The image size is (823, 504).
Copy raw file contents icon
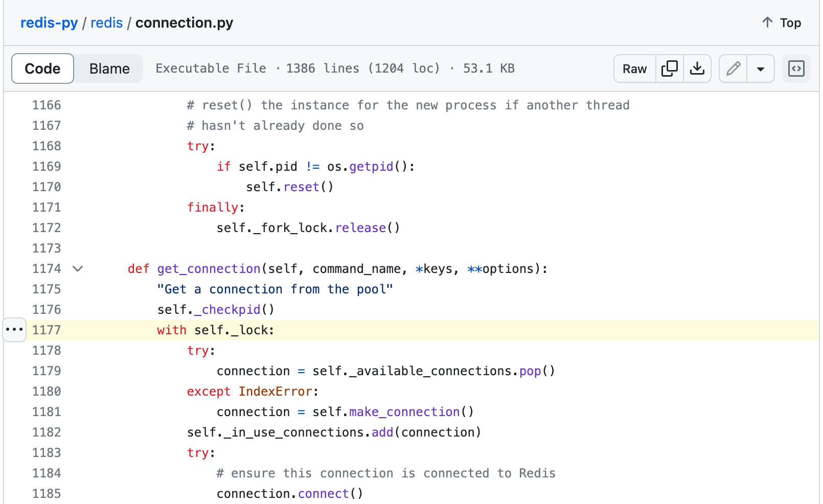tap(669, 68)
